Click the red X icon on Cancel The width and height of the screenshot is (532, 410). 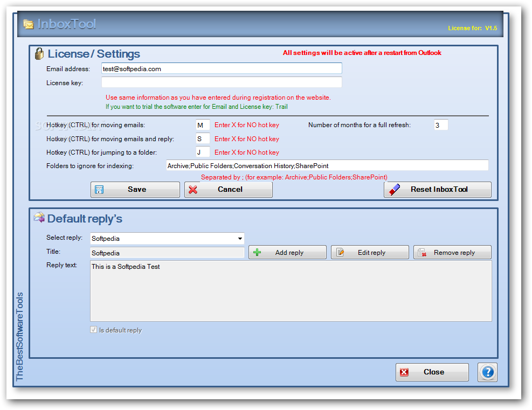click(x=193, y=190)
